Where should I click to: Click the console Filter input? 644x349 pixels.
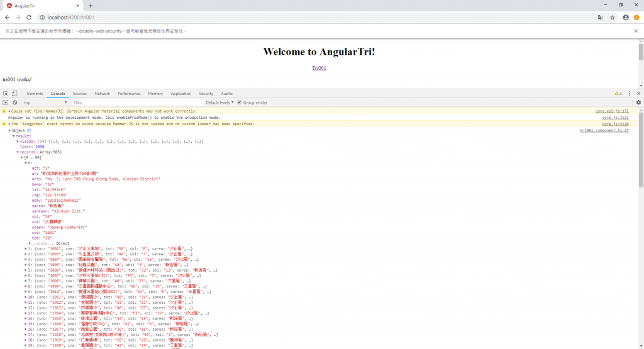(138, 102)
